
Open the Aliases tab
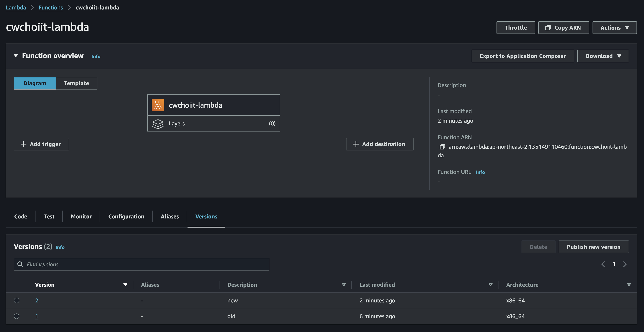(x=170, y=216)
